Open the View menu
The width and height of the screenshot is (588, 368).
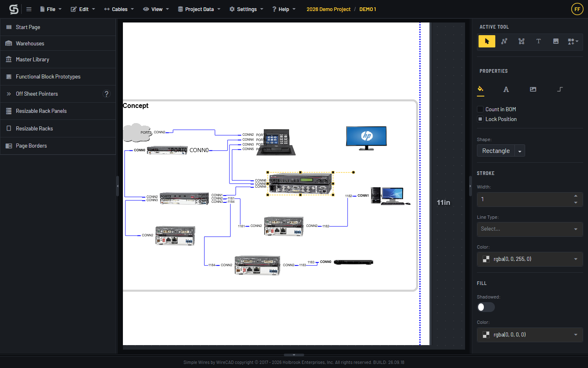pos(156,9)
